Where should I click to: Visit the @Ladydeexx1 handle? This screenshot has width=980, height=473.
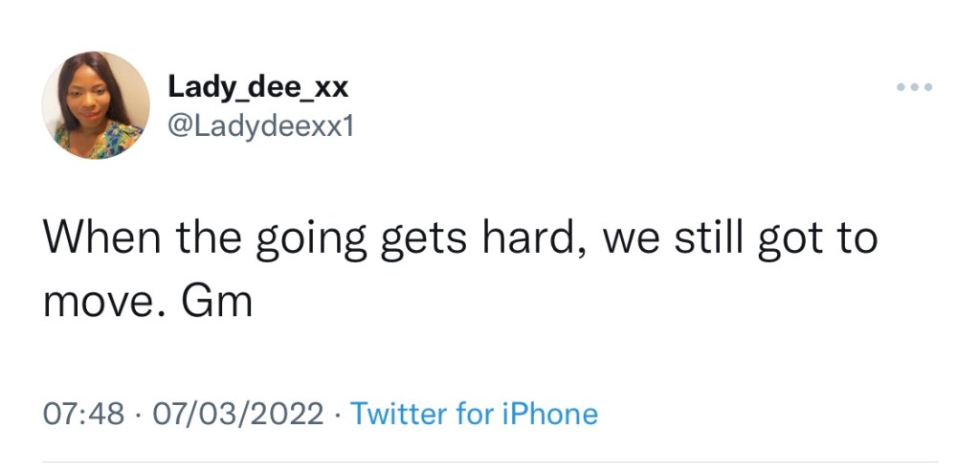260,125
